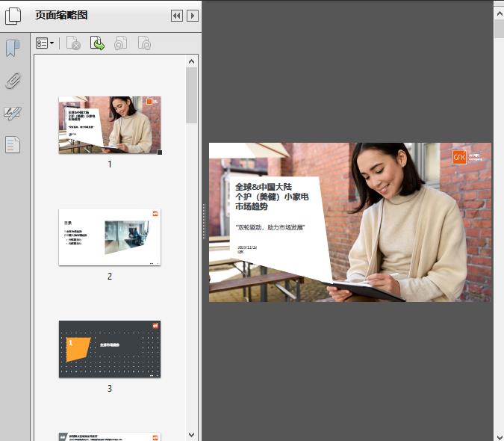Click thumbnail panel scroll down arrow
The height and width of the screenshot is (441, 504).
(x=192, y=434)
